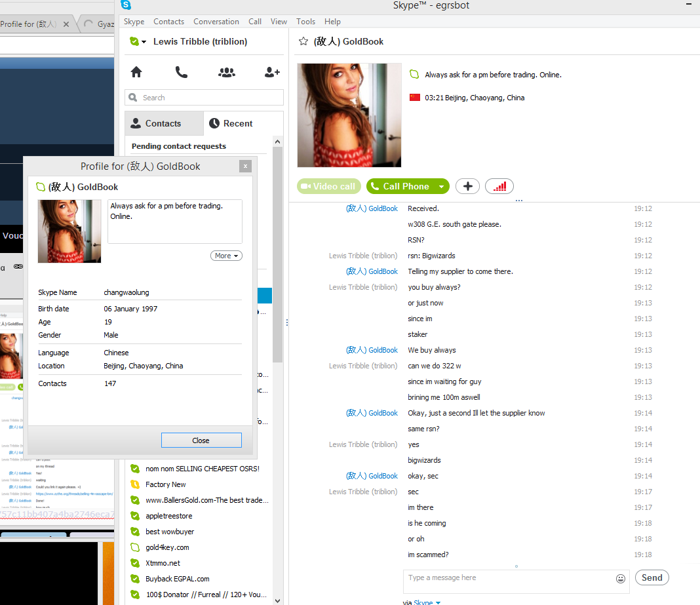Open the Conversation menu
Viewport: 700px width, 605px height.
(x=216, y=22)
